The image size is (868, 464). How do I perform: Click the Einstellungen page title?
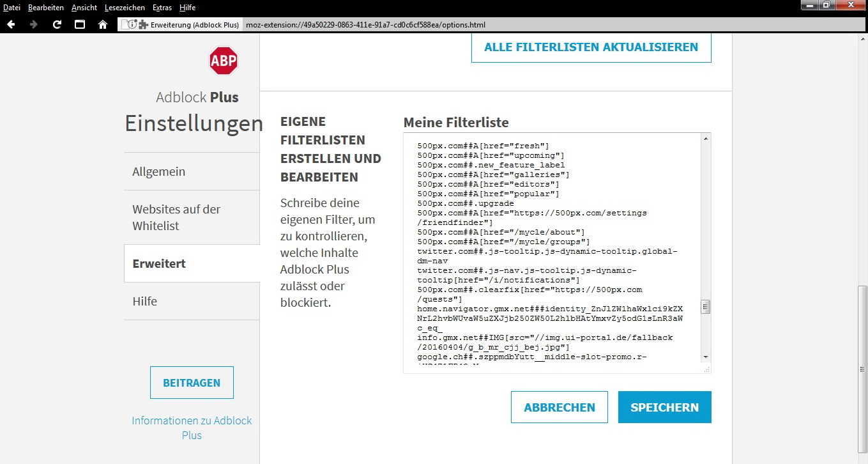(194, 123)
